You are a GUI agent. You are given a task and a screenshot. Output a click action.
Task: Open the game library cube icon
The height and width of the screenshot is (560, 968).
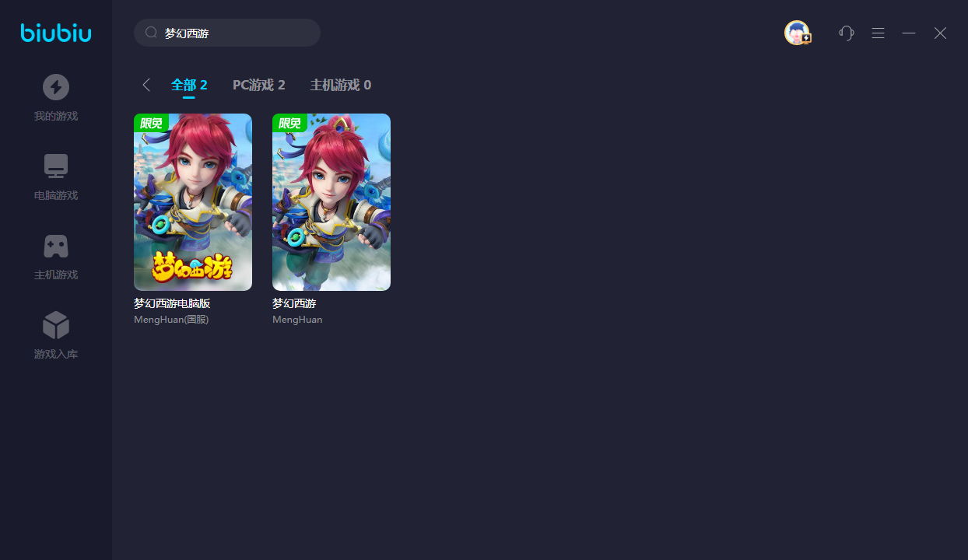(56, 325)
